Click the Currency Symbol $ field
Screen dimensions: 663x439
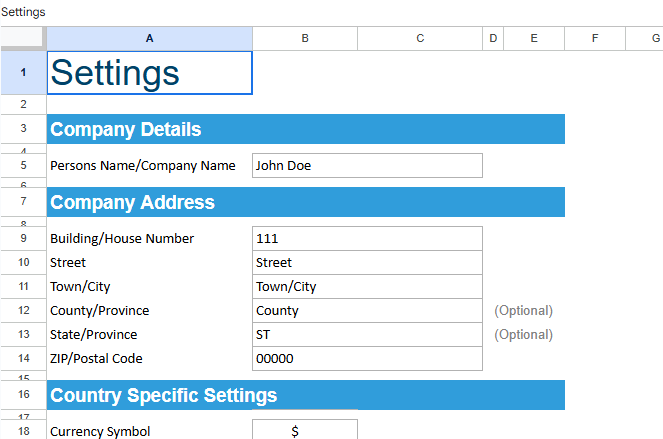[x=304, y=431]
